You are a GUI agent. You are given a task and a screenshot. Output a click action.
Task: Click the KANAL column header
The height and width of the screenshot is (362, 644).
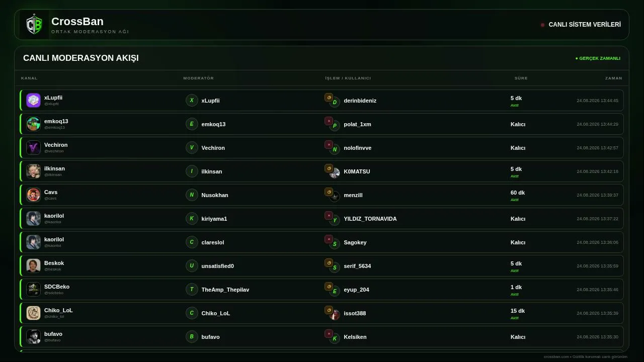(x=29, y=78)
